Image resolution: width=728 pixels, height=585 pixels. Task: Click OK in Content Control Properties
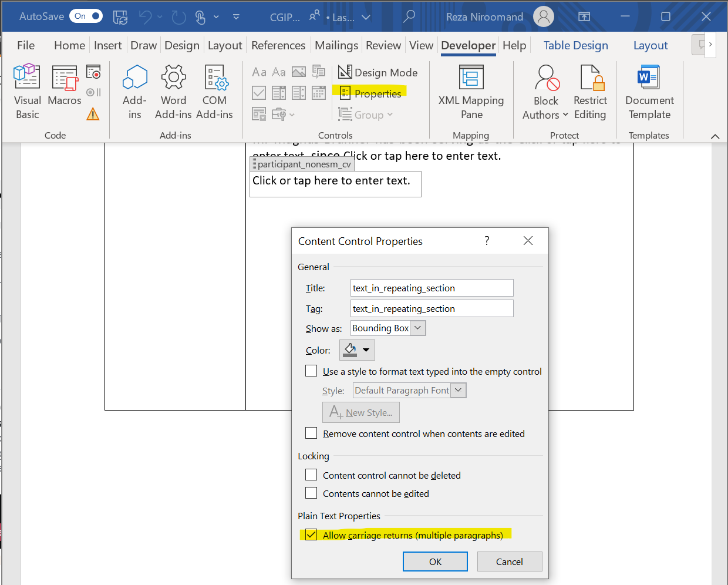coord(435,562)
